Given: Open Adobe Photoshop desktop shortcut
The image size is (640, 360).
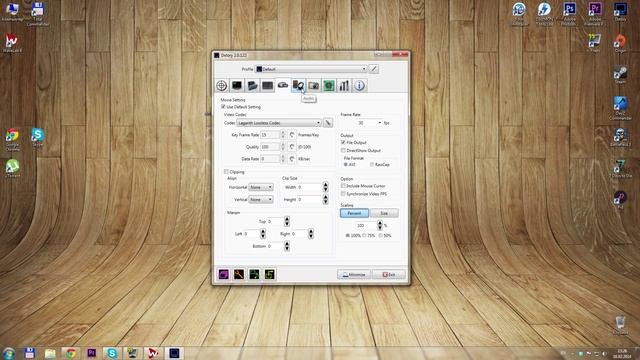Looking at the screenshot, I should coord(569,13).
